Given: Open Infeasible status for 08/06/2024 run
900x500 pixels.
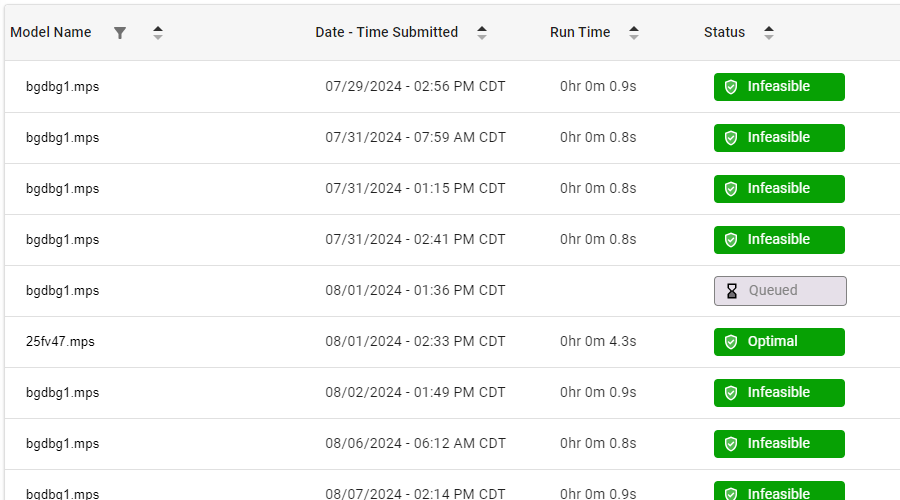Looking at the screenshot, I should click(x=779, y=444).
